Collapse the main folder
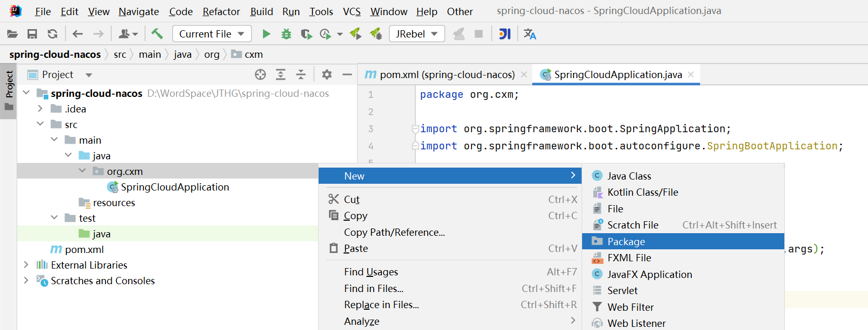 click(54, 139)
